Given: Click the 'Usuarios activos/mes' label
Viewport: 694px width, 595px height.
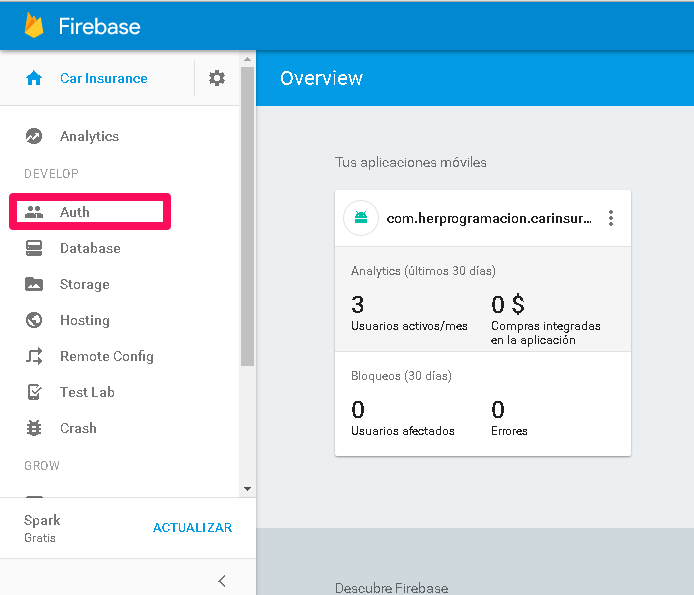Looking at the screenshot, I should (409, 326).
